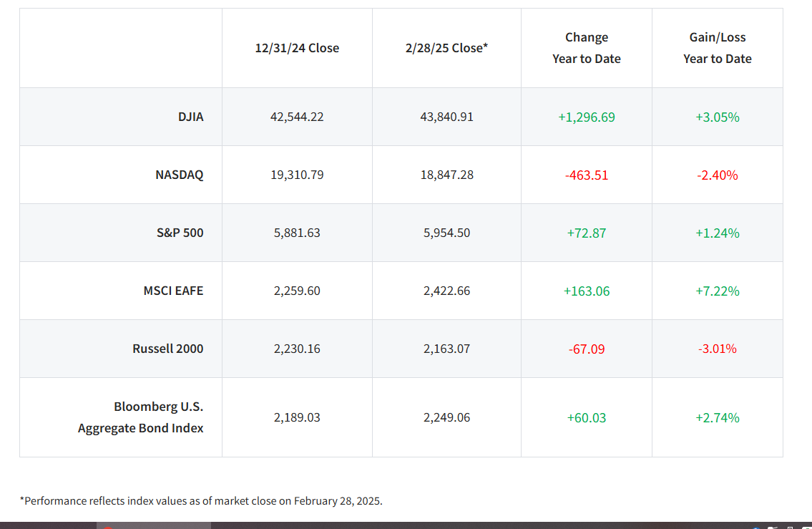812x529 pixels.
Task: Click the MSCI EAFE value 2,422.66
Action: click(x=446, y=291)
